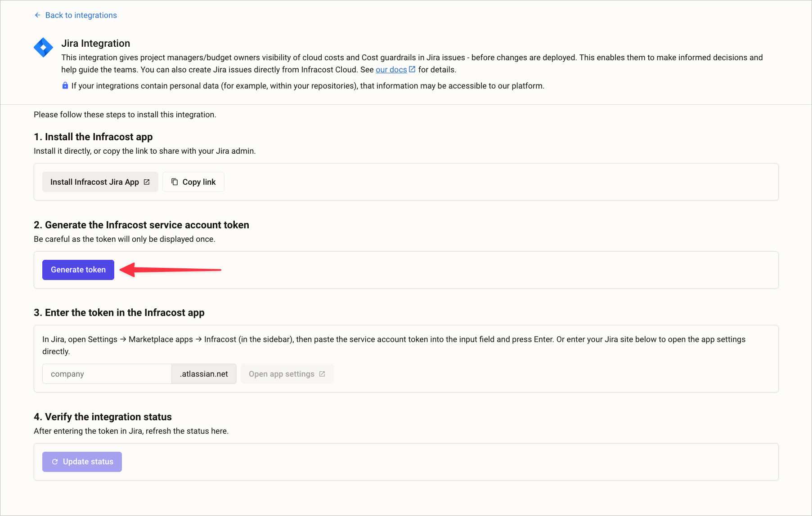The width and height of the screenshot is (812, 516).
Task: Click 'Please follow these steps to install this integration.'
Action: pyautogui.click(x=125, y=115)
